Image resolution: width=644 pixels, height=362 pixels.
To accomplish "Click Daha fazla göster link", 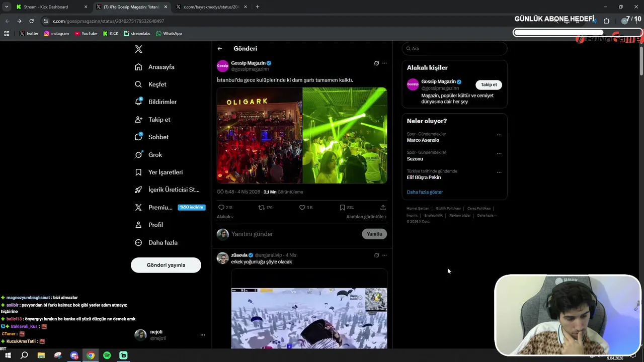I will [x=425, y=192].
